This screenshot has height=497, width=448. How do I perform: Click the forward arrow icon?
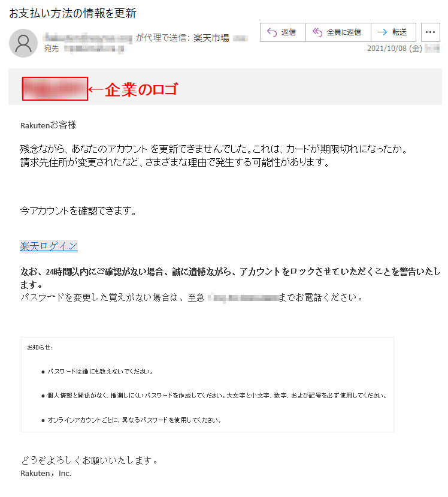click(383, 32)
